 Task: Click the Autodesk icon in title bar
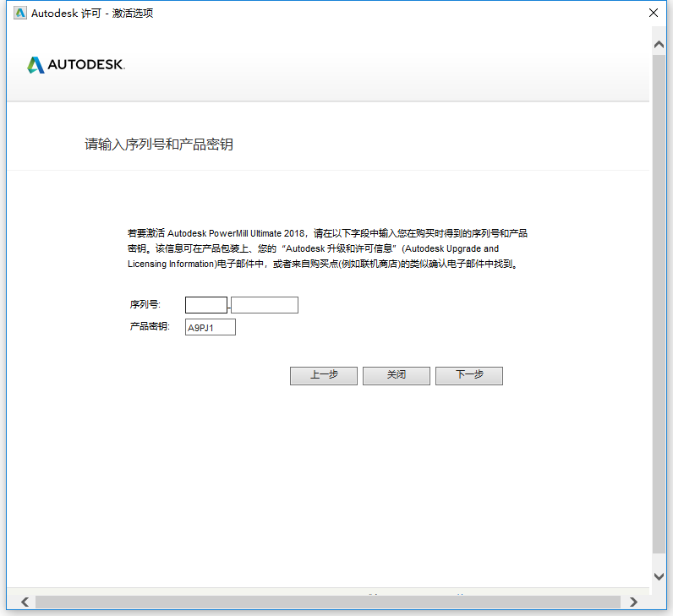point(20,13)
